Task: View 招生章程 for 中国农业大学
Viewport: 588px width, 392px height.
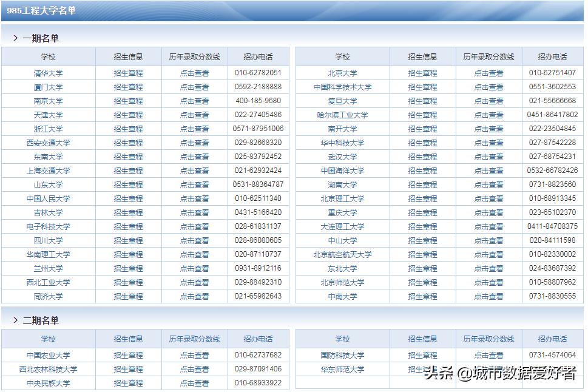Action: point(128,355)
